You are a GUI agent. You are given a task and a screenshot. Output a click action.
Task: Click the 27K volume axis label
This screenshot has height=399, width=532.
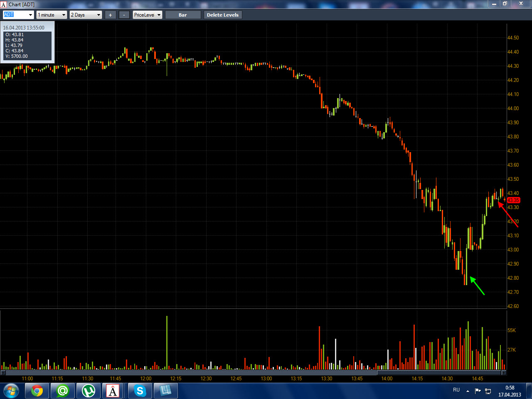click(512, 350)
